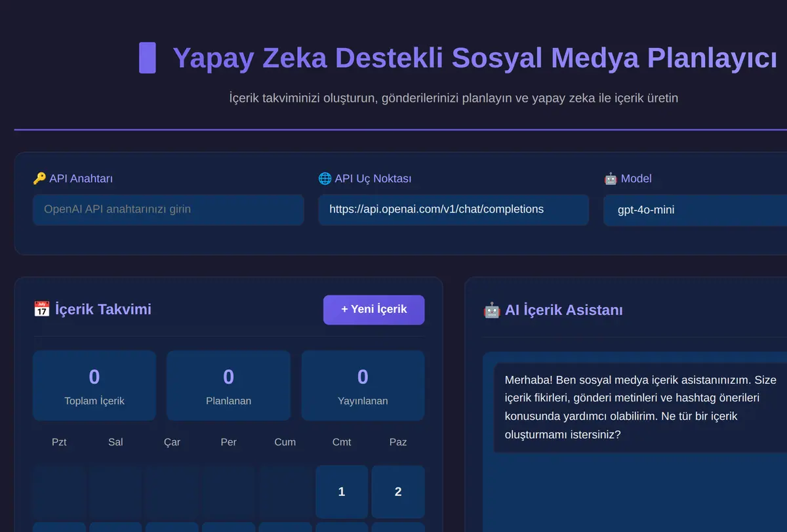The width and height of the screenshot is (787, 532).
Task: Click the Planlanan stat card
Action: point(228,386)
